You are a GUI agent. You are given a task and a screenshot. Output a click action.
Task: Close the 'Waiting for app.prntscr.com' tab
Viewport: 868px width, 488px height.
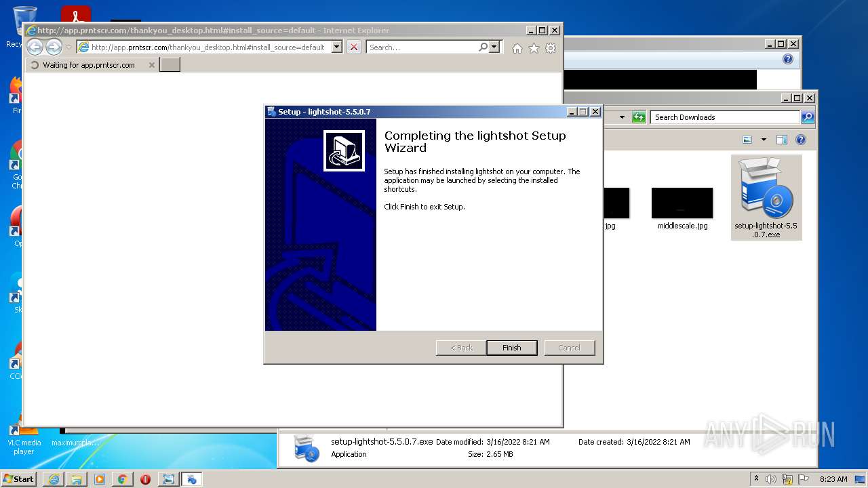coord(152,65)
